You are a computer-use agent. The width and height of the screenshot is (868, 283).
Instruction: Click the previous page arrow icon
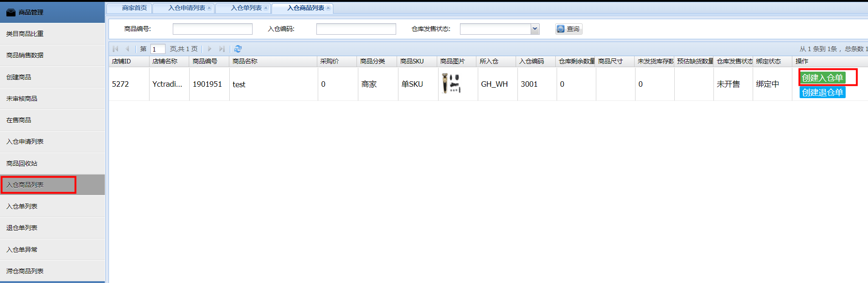(128, 49)
